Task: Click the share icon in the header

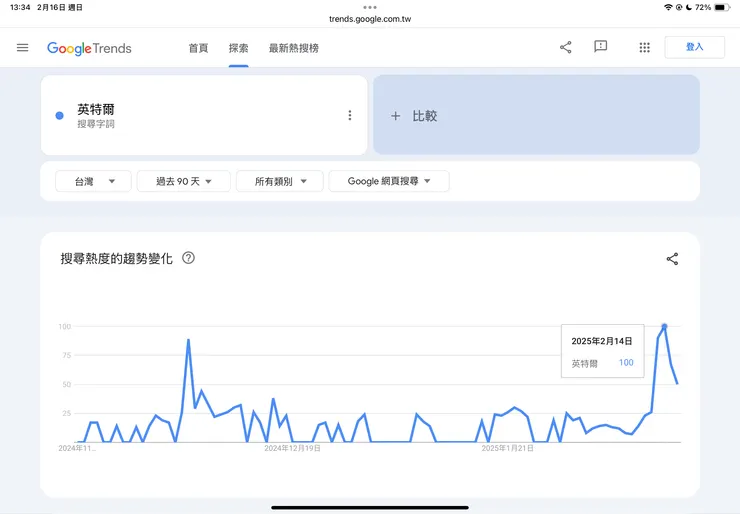Action: click(565, 47)
